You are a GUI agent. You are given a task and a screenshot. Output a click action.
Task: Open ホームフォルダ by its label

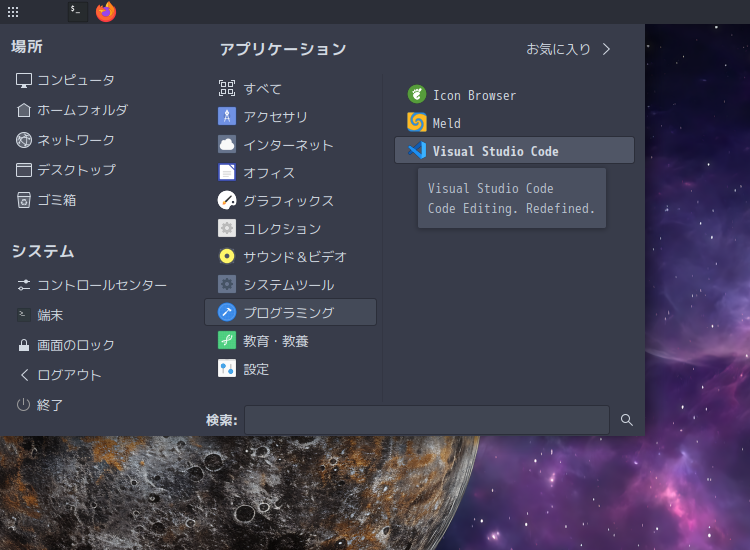82,110
